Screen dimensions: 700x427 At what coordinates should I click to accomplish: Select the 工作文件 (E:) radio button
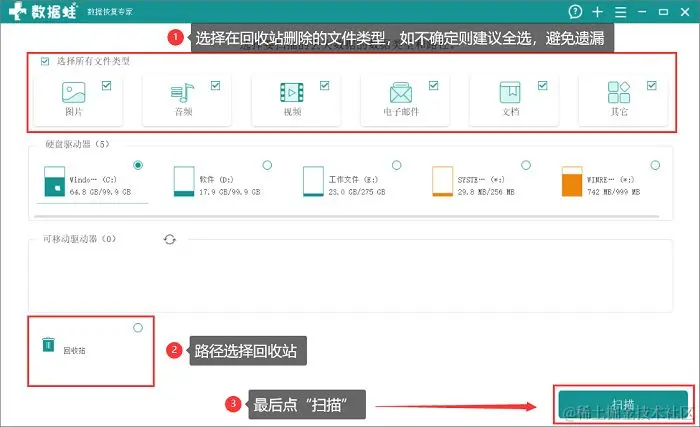point(396,165)
